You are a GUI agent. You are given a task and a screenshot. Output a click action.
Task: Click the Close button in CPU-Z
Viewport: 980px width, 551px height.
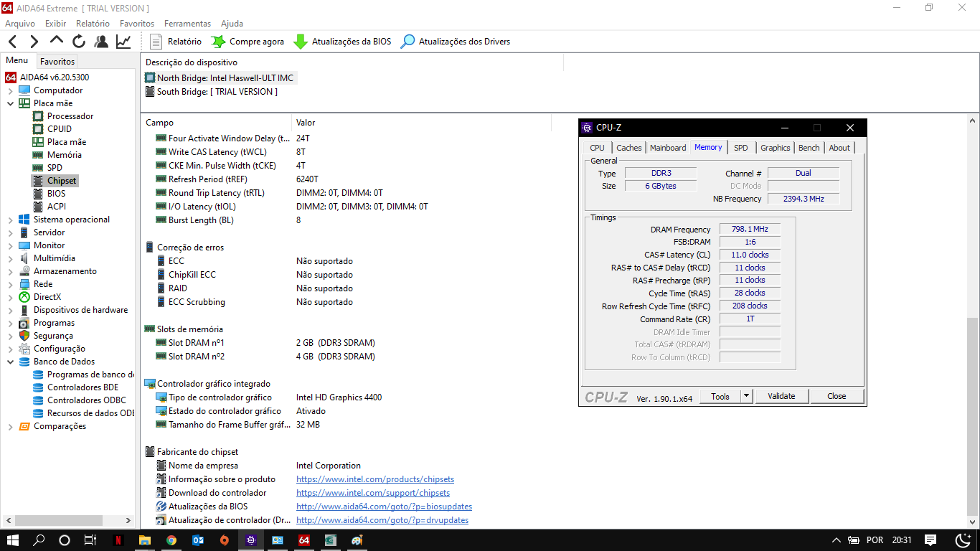(x=837, y=396)
